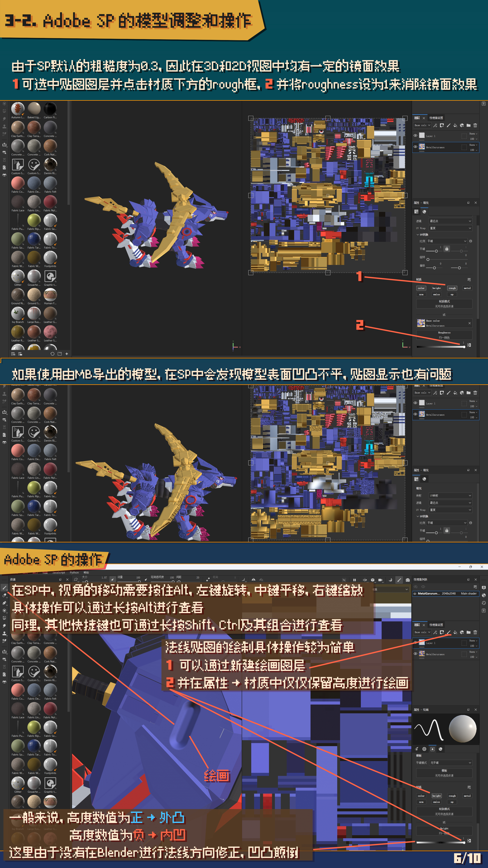The width and height of the screenshot is (488, 868).
Task: Open Norm blend dropdown for Layer 1, first screenshot
Action: click(473, 134)
